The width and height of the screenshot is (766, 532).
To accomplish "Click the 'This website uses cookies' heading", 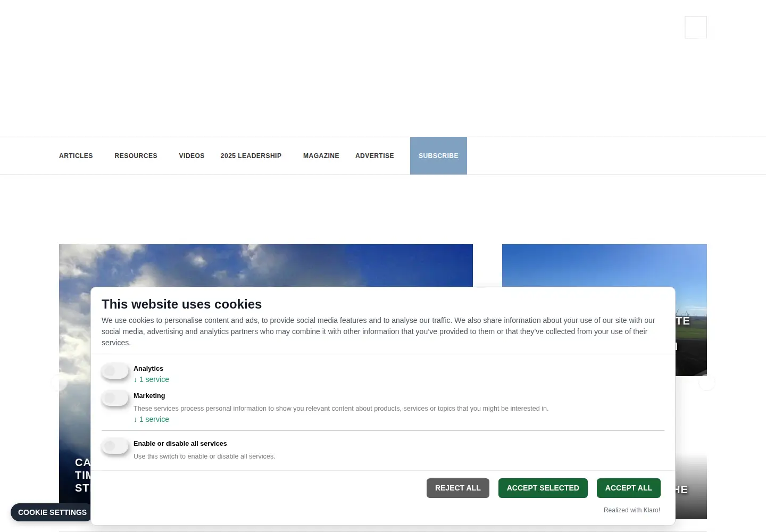I will tap(181, 304).
